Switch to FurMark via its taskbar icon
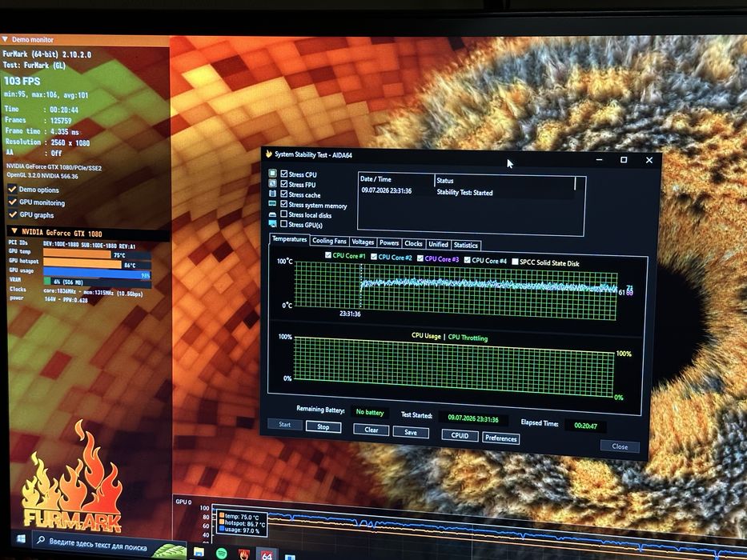747x560 pixels. pyautogui.click(x=244, y=554)
